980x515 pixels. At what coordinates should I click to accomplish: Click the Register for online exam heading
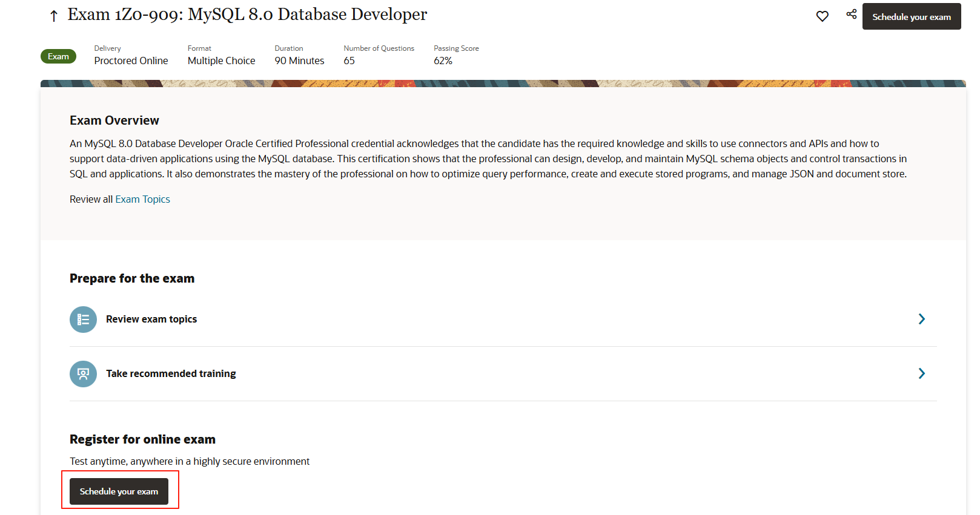point(143,439)
